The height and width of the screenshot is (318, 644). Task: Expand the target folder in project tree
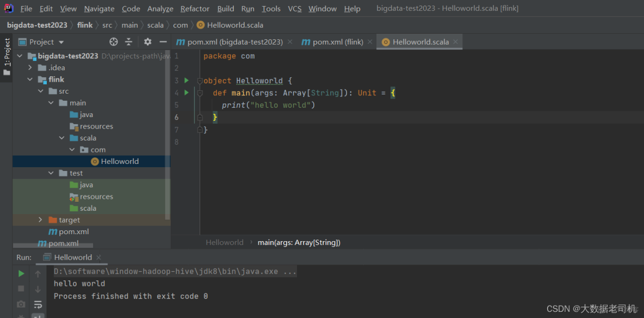coord(40,220)
